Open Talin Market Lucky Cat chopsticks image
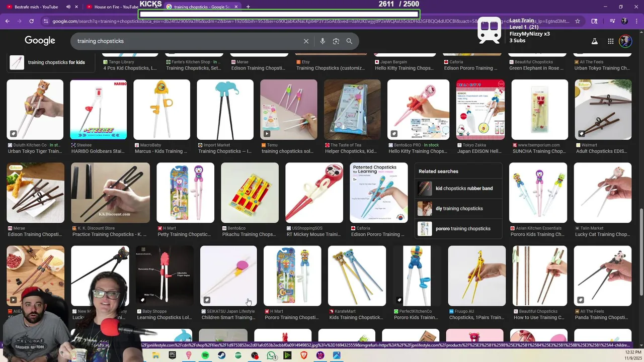This screenshot has height=362, width=644. (603, 193)
